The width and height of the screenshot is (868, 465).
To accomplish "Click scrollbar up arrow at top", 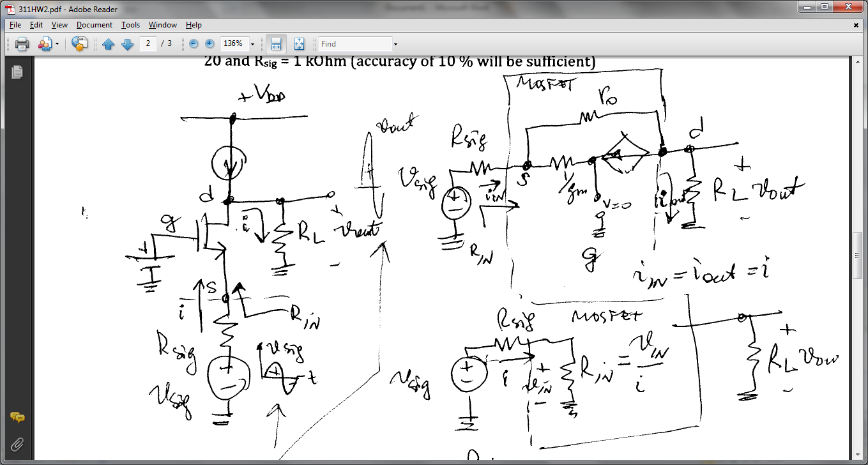I will [858, 61].
